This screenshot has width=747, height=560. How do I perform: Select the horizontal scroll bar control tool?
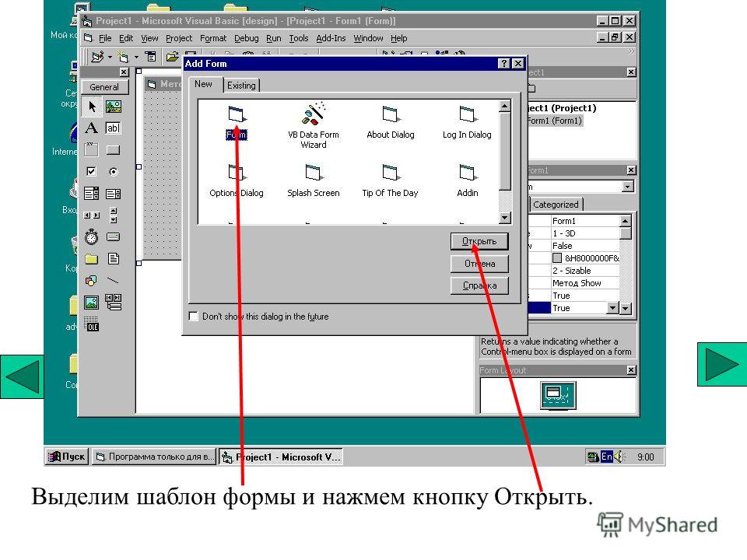coord(92,215)
